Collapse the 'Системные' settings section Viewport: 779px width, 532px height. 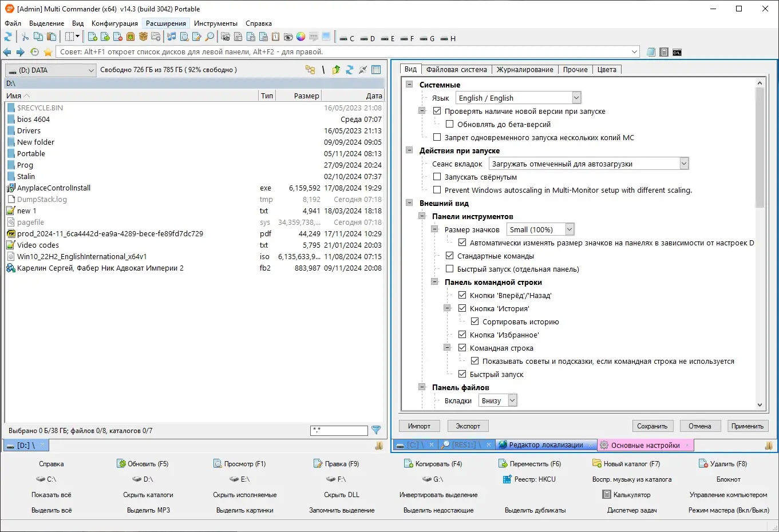[x=409, y=84]
